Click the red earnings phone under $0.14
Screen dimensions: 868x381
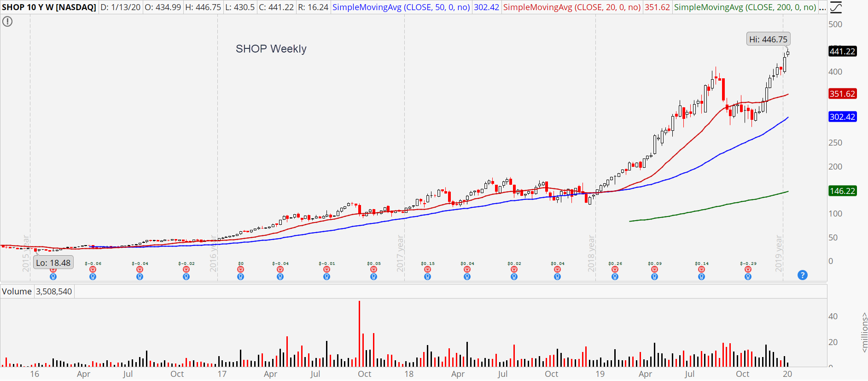(701, 270)
